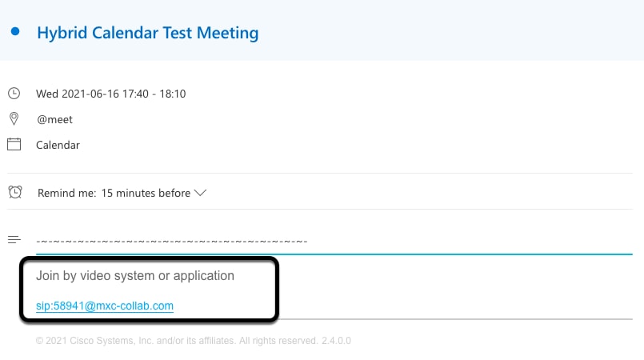Viewport: 644px width, 360px height.
Task: Click the tilde separator line in description
Action: (172, 241)
